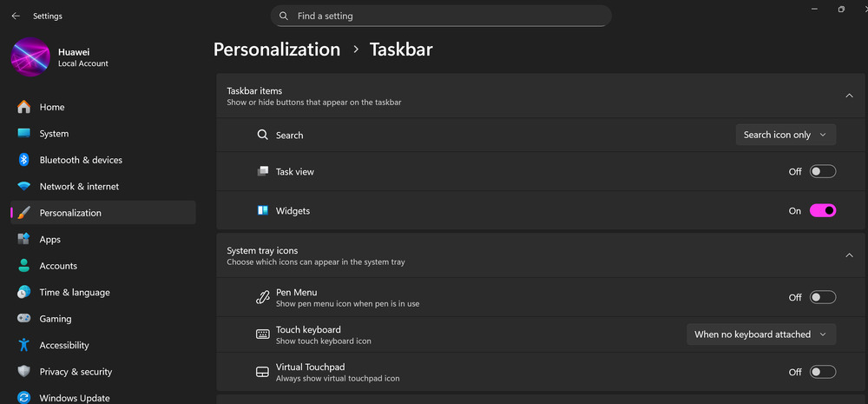Collapse the System tray icons section
Image resolution: width=868 pixels, height=404 pixels.
tap(849, 255)
